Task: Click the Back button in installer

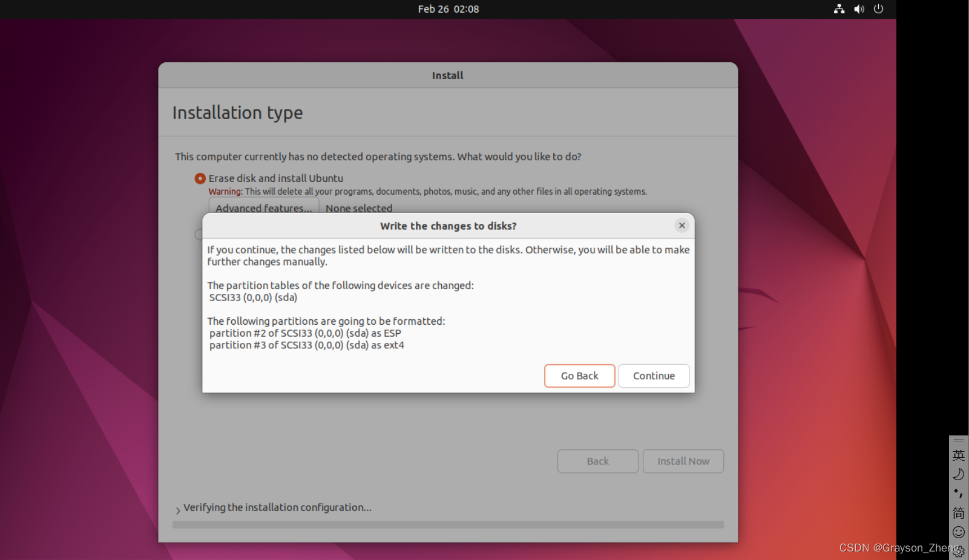Action: tap(598, 461)
